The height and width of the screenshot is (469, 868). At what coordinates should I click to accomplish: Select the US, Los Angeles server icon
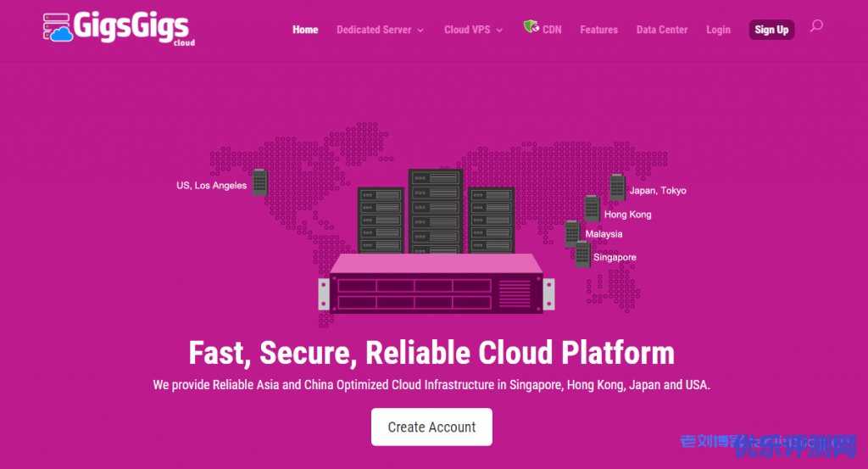click(259, 182)
